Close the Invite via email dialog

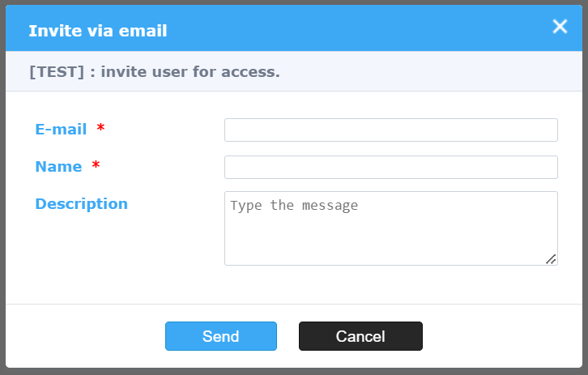(x=560, y=27)
